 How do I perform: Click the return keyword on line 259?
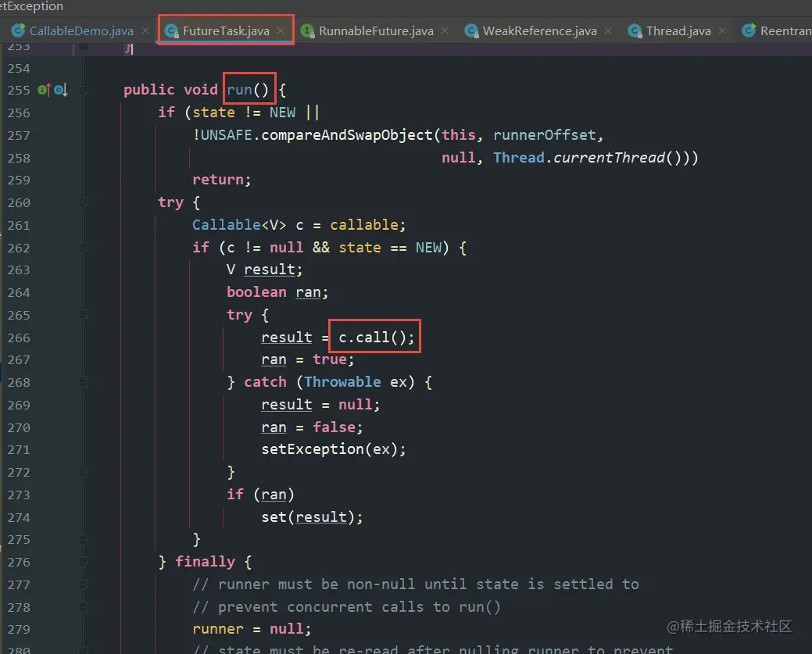tap(218, 180)
